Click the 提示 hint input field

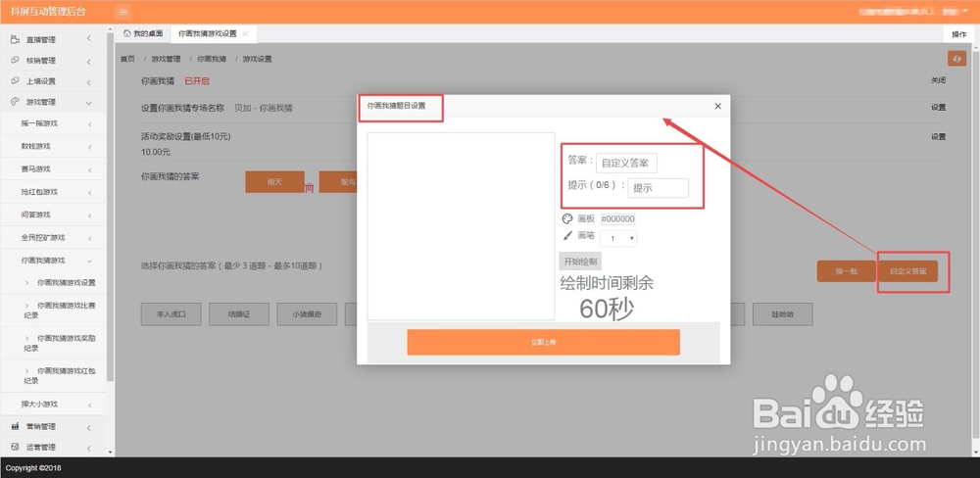(x=659, y=188)
